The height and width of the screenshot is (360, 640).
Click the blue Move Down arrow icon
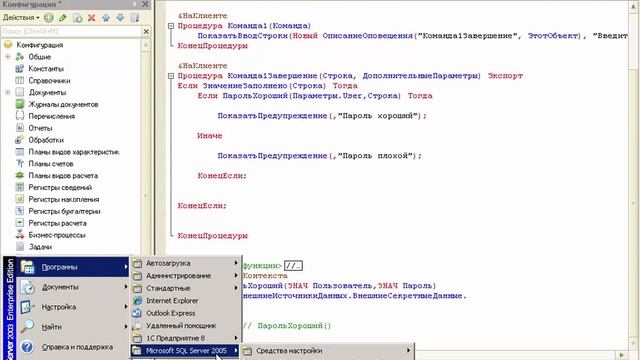click(x=120, y=18)
